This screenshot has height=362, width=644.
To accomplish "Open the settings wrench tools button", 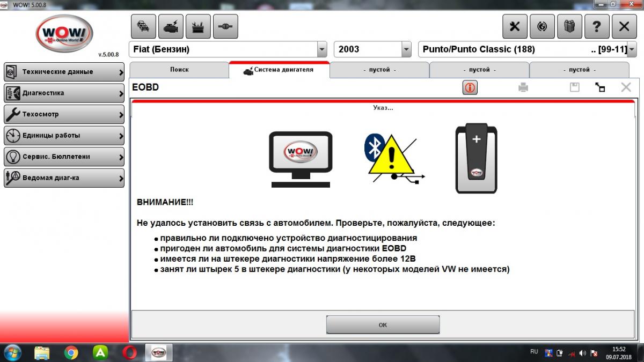I will point(515,26).
